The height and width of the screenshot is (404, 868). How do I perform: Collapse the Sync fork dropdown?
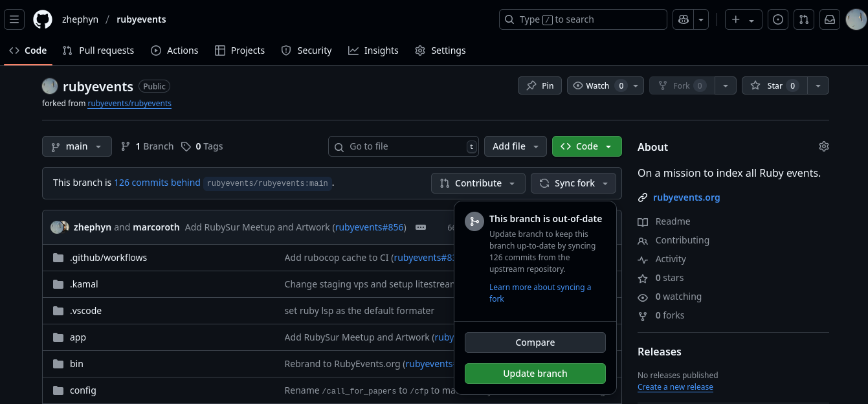(x=573, y=183)
